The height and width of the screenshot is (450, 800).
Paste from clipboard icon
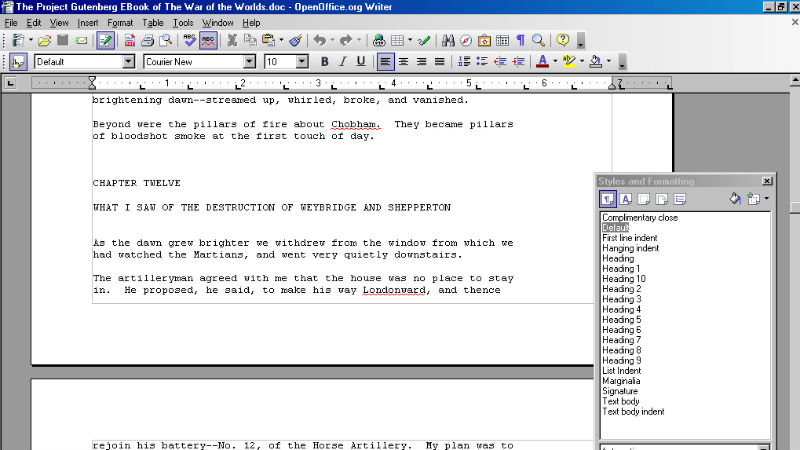(x=268, y=40)
